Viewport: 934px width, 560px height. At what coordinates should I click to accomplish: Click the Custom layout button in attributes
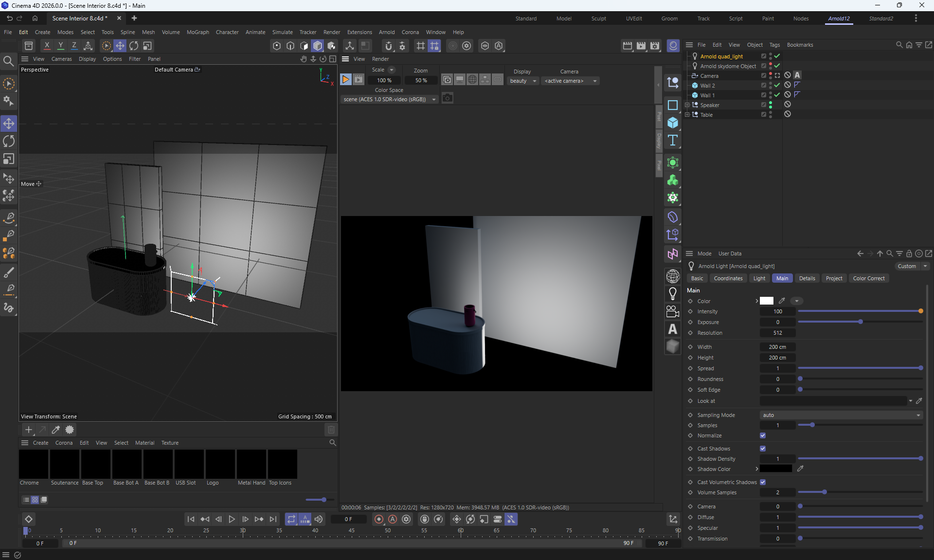coord(907,266)
